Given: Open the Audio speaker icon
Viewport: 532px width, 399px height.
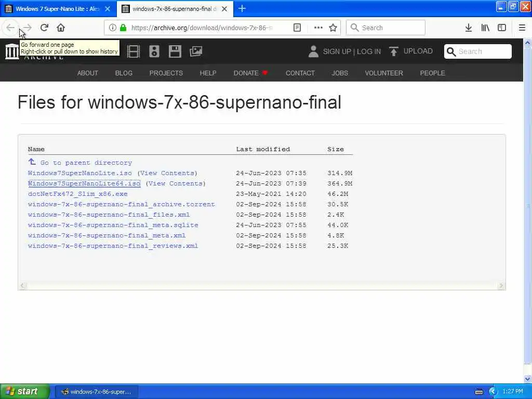Looking at the screenshot, I should click(154, 51).
